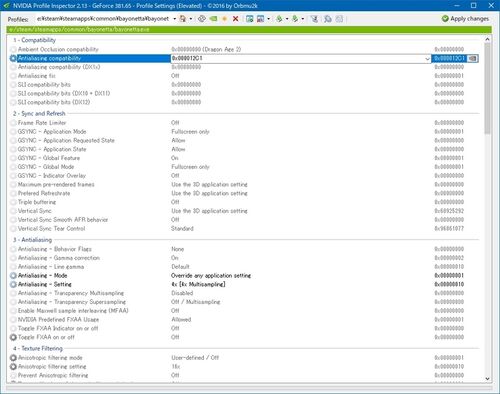Open the remove application dropdown arrow
Image resolution: width=500 pixels, height=394 pixels.
point(268,19)
